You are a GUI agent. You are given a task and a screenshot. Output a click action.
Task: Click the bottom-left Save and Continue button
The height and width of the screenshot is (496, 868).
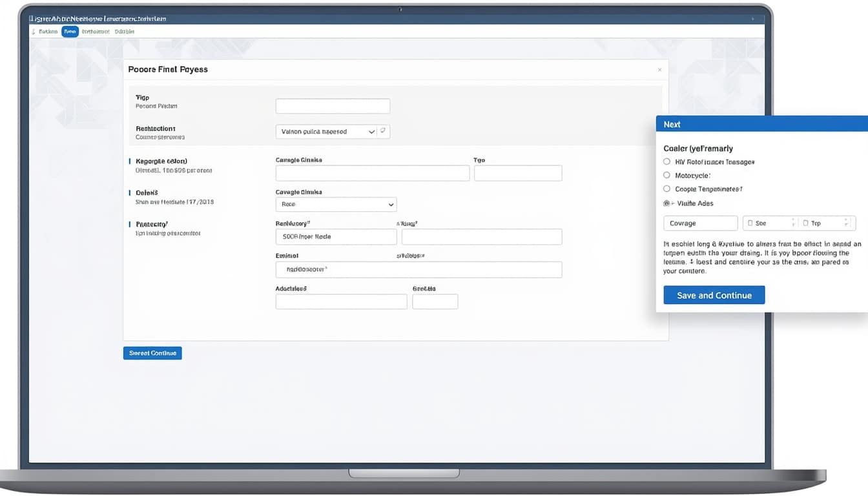click(152, 353)
